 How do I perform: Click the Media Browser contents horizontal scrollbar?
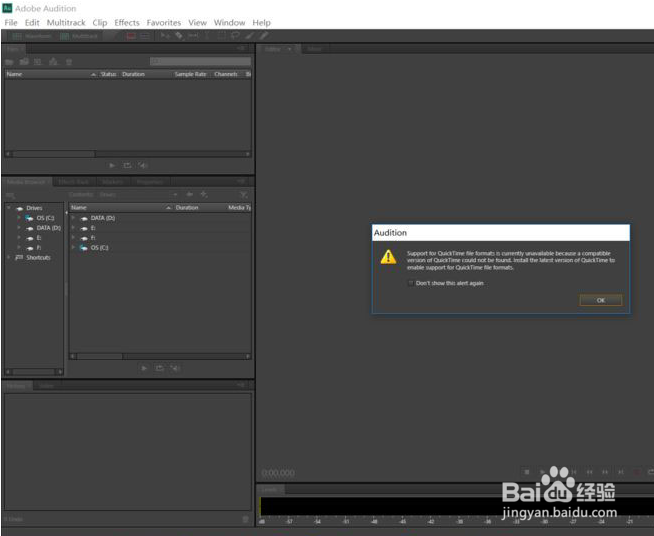pyautogui.click(x=160, y=356)
